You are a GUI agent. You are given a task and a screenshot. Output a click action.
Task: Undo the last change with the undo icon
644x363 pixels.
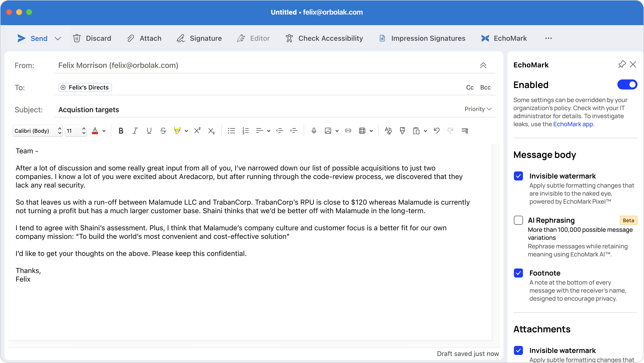tap(436, 131)
